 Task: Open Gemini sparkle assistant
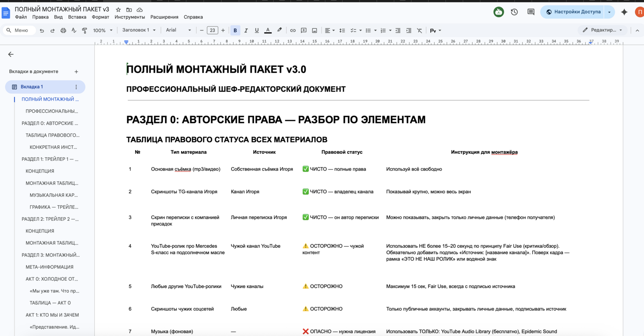click(x=624, y=12)
